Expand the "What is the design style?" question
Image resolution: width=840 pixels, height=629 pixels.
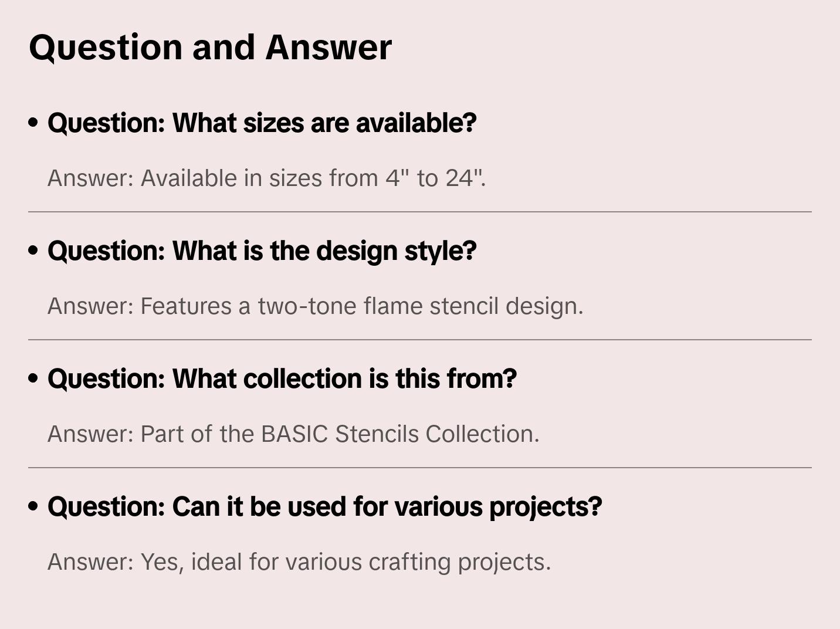click(262, 251)
